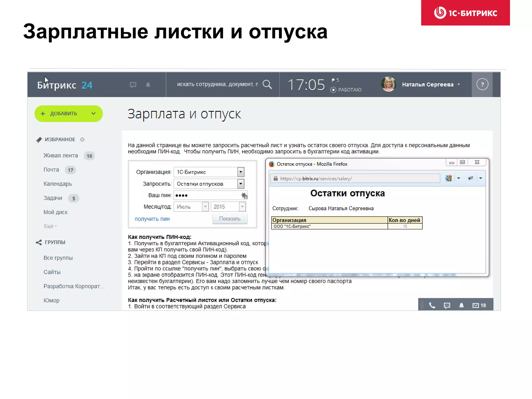This screenshot has width=532, height=399.
Task: Open Задачи in sidebar
Action: [53, 198]
